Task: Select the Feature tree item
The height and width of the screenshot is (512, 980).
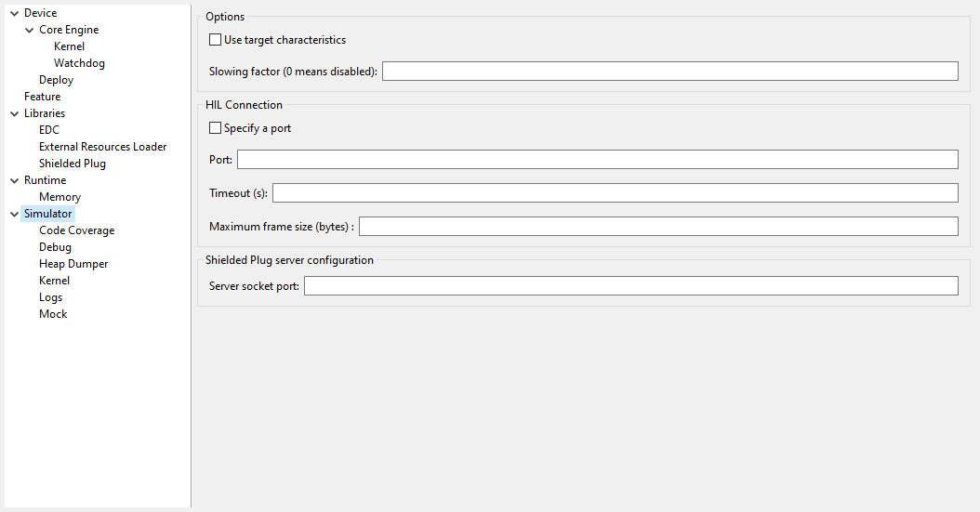Action: click(x=42, y=97)
